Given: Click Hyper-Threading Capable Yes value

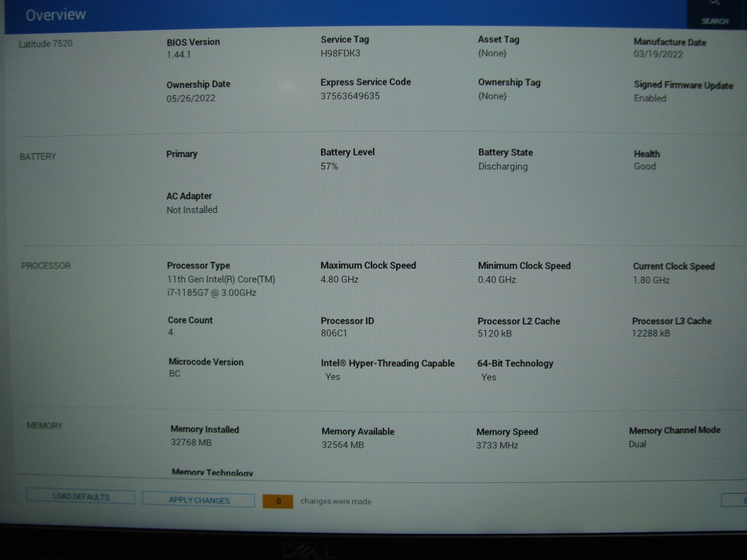Looking at the screenshot, I should pyautogui.click(x=332, y=377).
